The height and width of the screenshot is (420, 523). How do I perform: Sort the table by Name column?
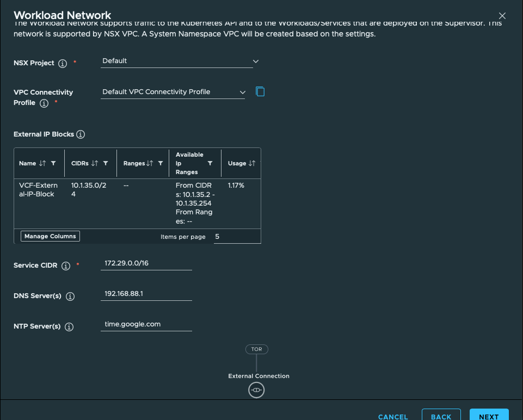click(42, 163)
